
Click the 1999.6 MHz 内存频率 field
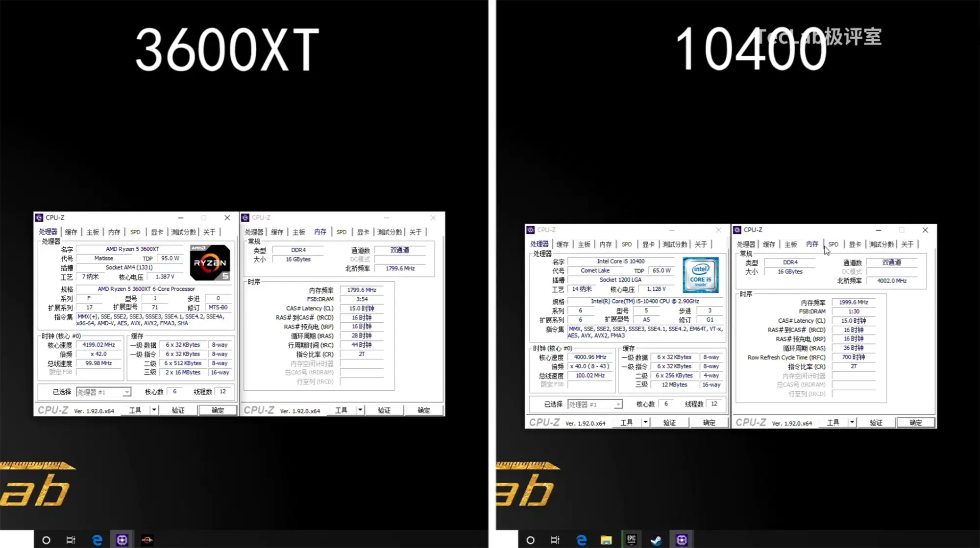(x=854, y=302)
